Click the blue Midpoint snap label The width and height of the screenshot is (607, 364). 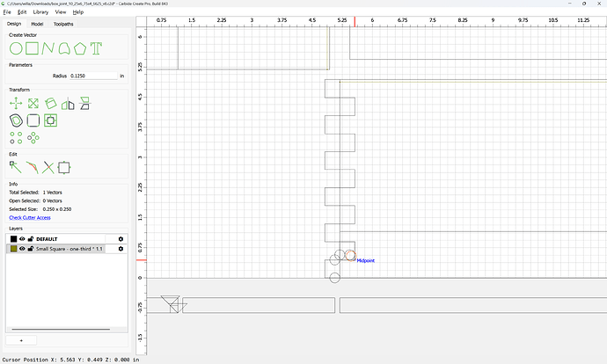pos(365,261)
